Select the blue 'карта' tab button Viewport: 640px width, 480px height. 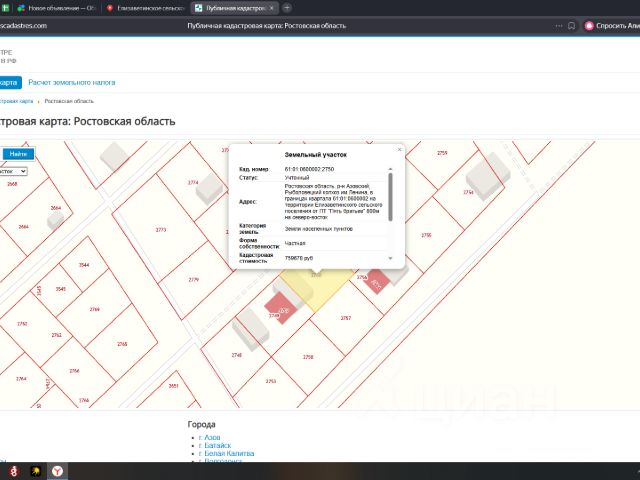10,82
